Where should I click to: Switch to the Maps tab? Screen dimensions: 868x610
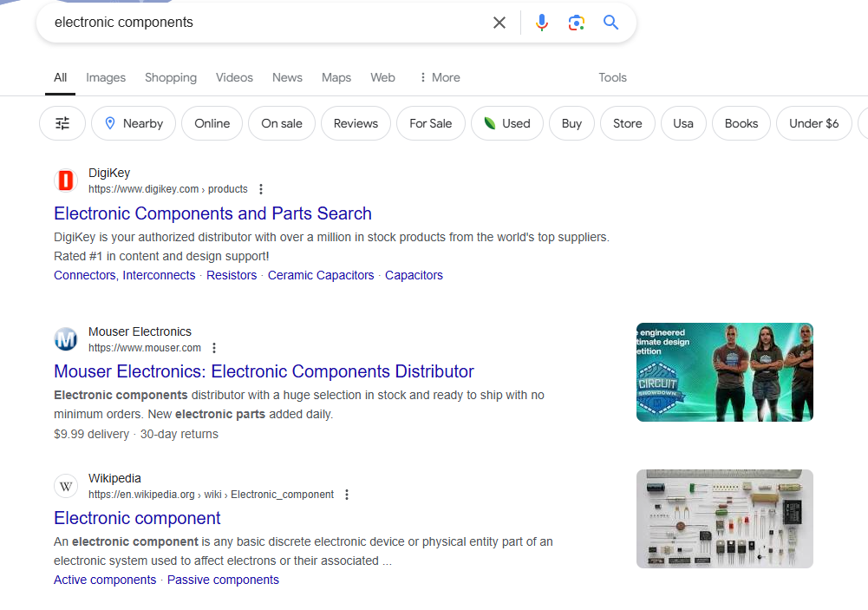coord(336,77)
